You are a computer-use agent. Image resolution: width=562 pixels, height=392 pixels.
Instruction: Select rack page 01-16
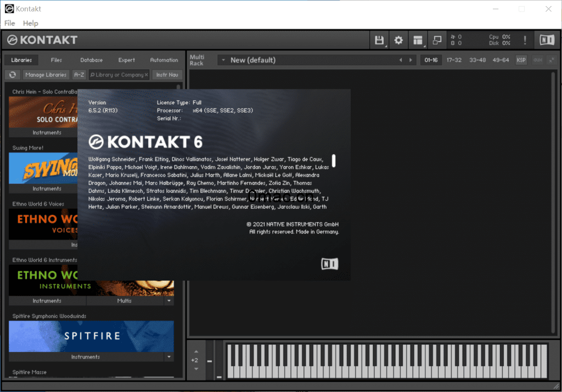[x=431, y=60]
